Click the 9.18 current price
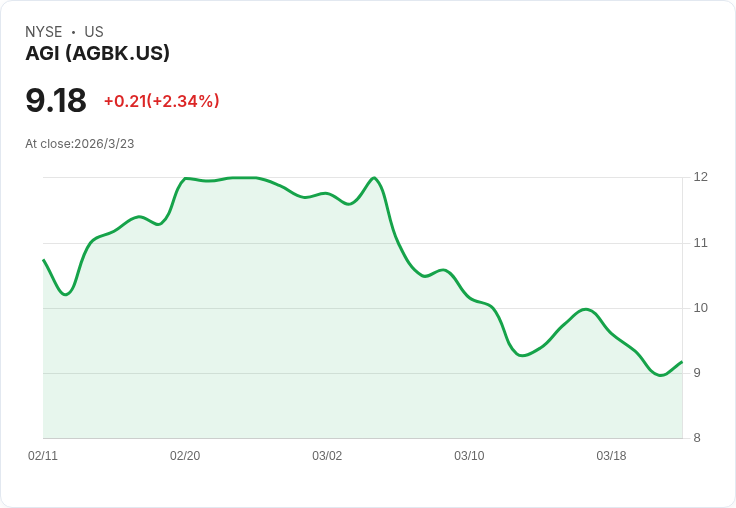Image resolution: width=736 pixels, height=508 pixels. (x=56, y=101)
